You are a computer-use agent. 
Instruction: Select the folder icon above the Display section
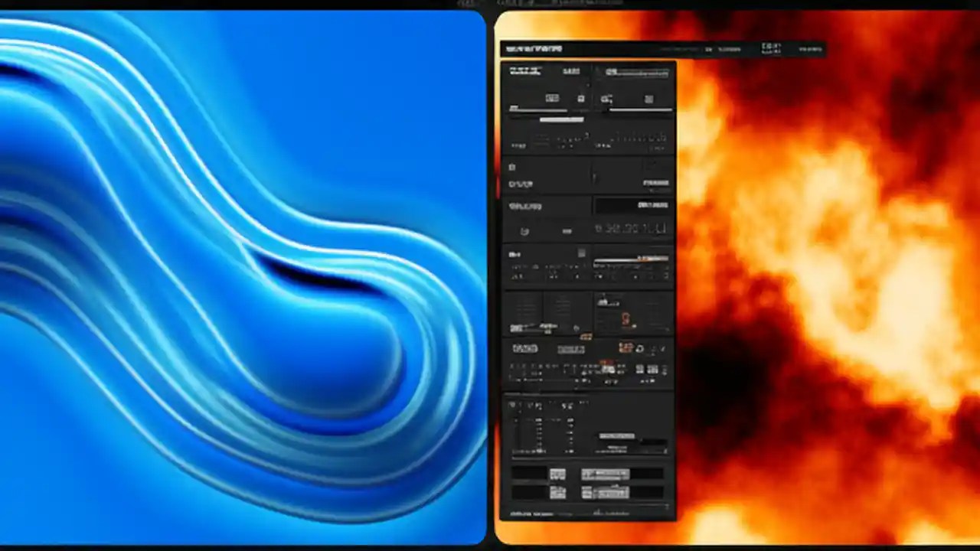pyautogui.click(x=511, y=167)
